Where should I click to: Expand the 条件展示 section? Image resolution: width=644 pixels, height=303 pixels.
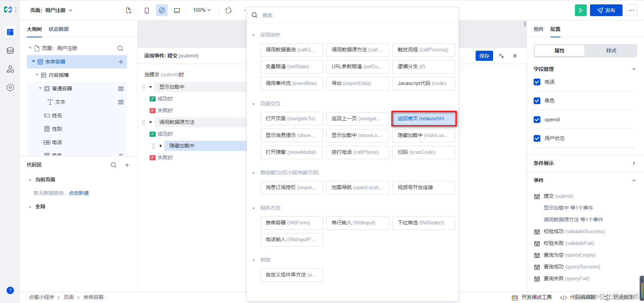click(634, 163)
